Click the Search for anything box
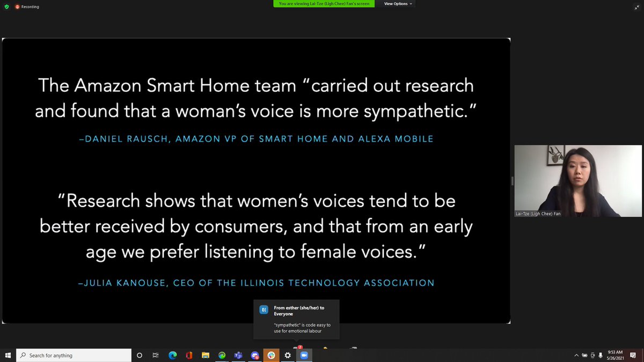 pos(74,355)
